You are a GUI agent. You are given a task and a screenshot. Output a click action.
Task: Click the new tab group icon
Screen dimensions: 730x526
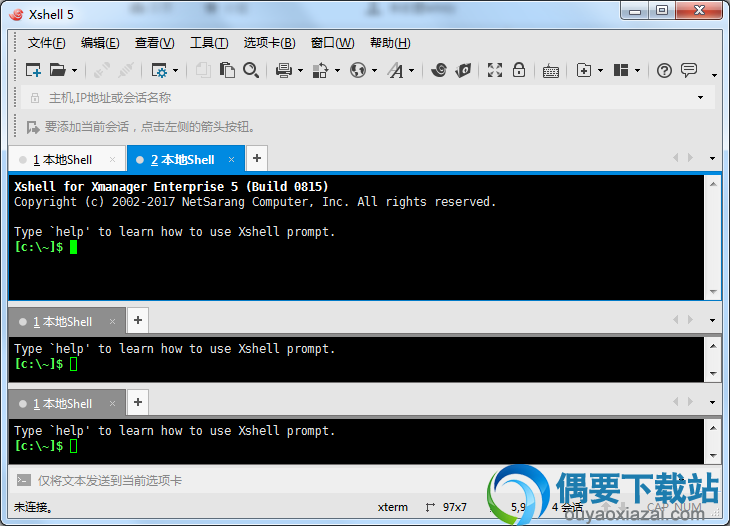click(x=584, y=70)
